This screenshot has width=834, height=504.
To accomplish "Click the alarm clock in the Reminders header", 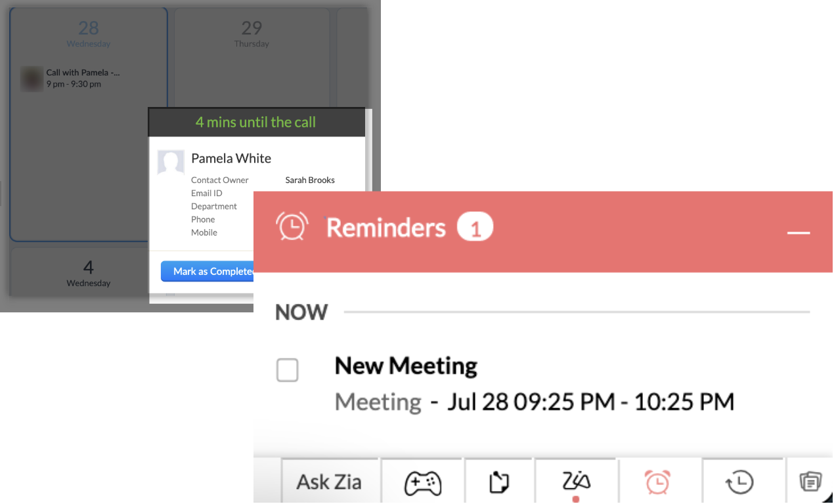I will [292, 227].
